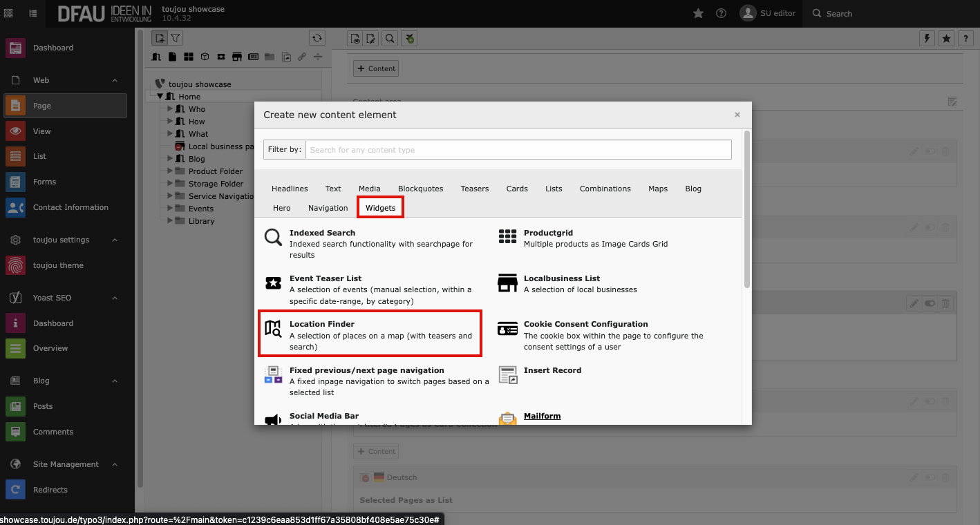980x525 pixels.
Task: Toggle the page tree list icon
Action: (x=33, y=13)
